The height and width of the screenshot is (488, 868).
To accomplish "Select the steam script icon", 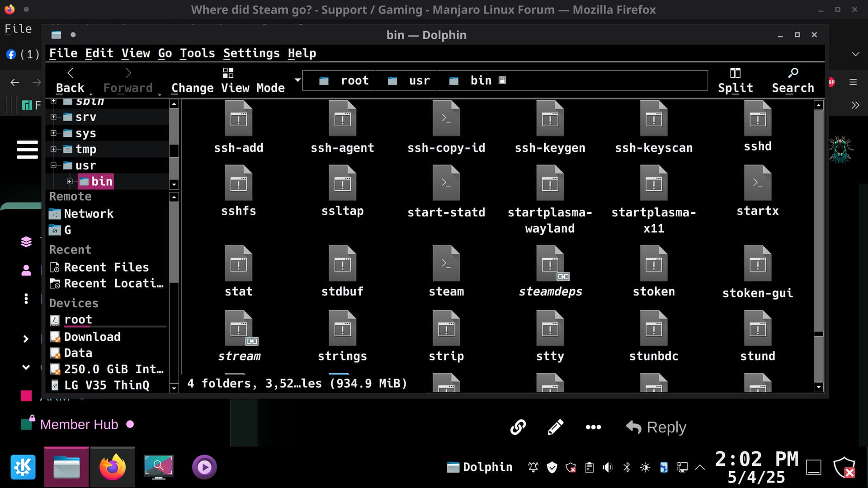I will click(446, 263).
